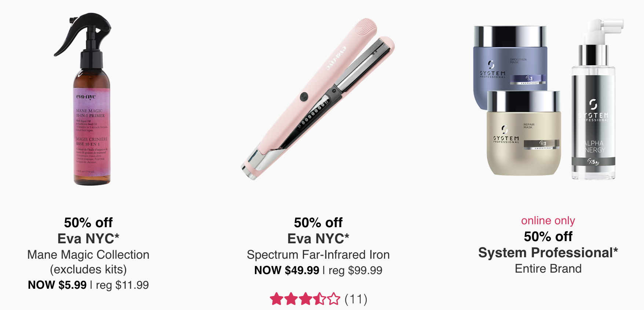Click the online only label
The width and height of the screenshot is (644, 310).
tap(548, 221)
